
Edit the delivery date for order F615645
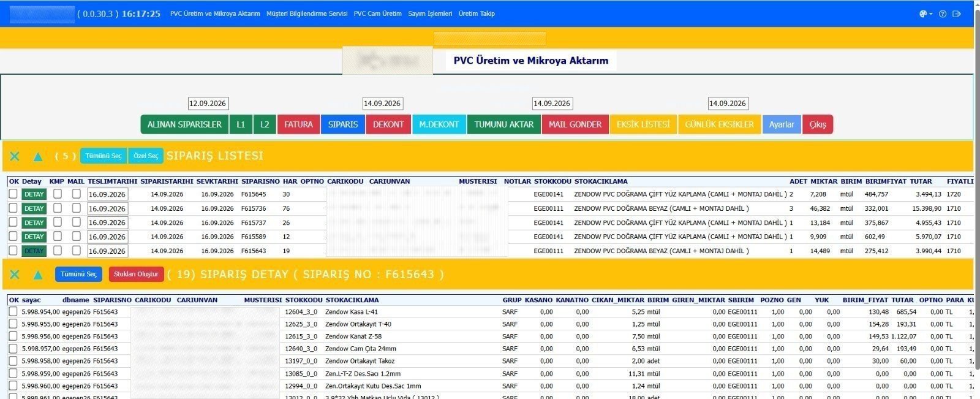tap(108, 194)
